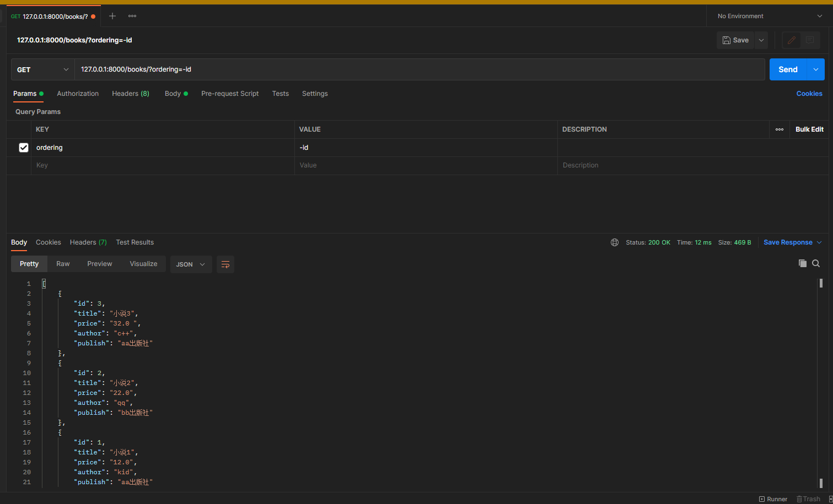Image resolution: width=833 pixels, height=504 pixels.
Task: Click the request title 127.0.0.1:8000/books/?ordering=-id
Action: (74, 40)
